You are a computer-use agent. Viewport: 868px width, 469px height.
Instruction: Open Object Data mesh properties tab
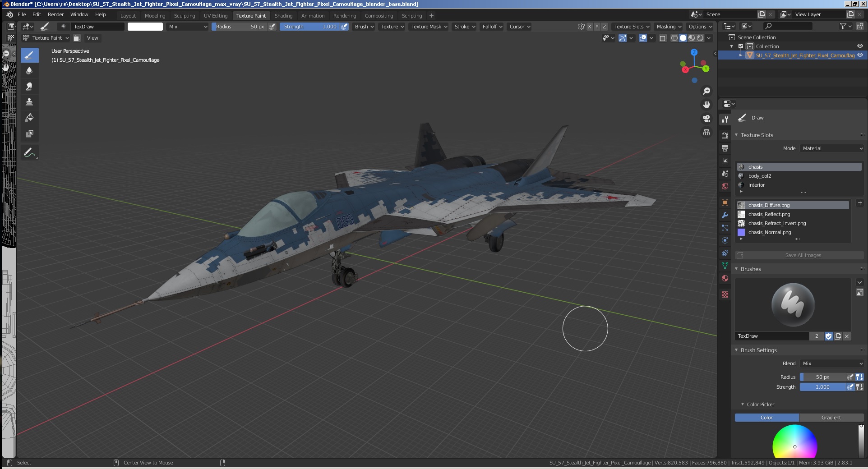click(x=725, y=266)
